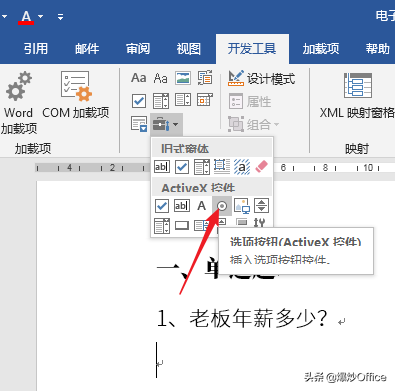Open COM 加载项 add-ins dialog
Screen dimensions: 395x391
(76, 95)
